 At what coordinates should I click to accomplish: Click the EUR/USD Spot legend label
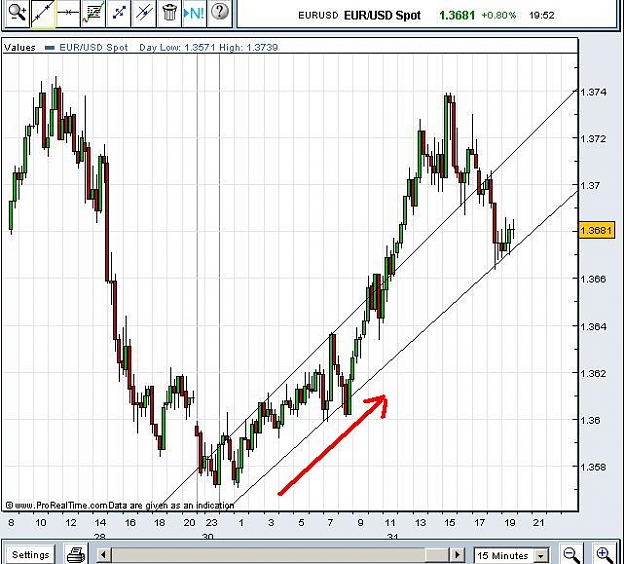tap(94, 47)
